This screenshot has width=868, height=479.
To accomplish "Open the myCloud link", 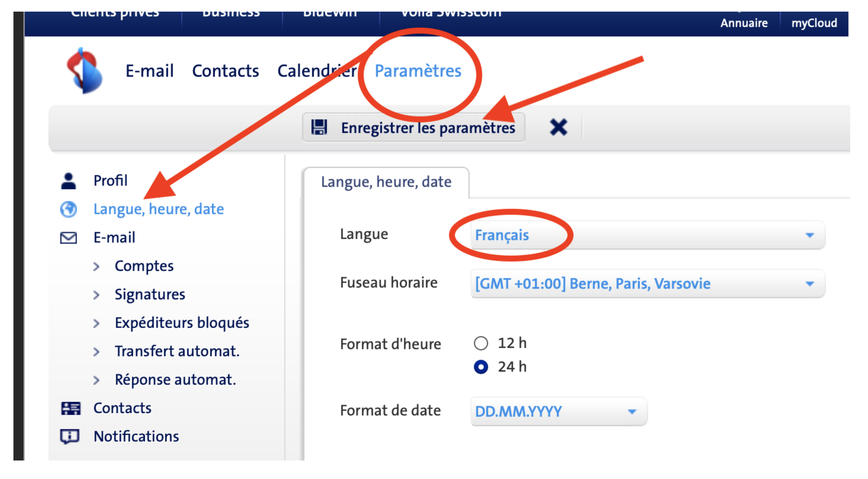I will tap(814, 23).
